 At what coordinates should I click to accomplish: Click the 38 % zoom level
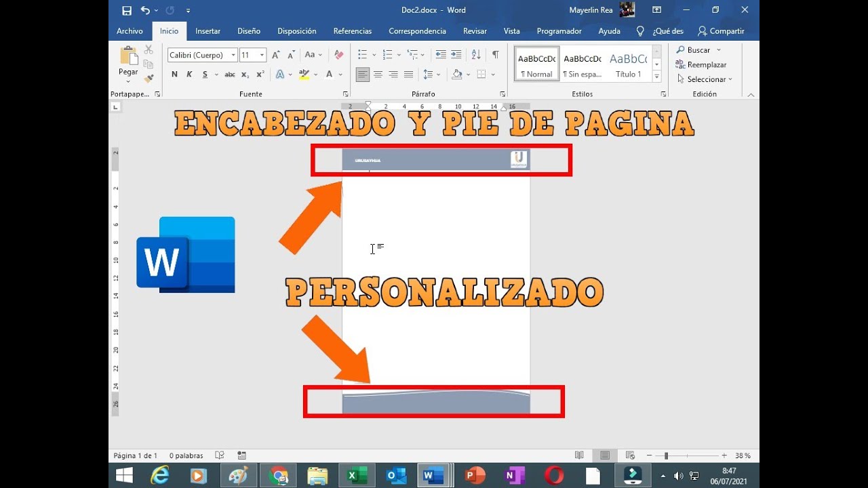[x=743, y=455]
